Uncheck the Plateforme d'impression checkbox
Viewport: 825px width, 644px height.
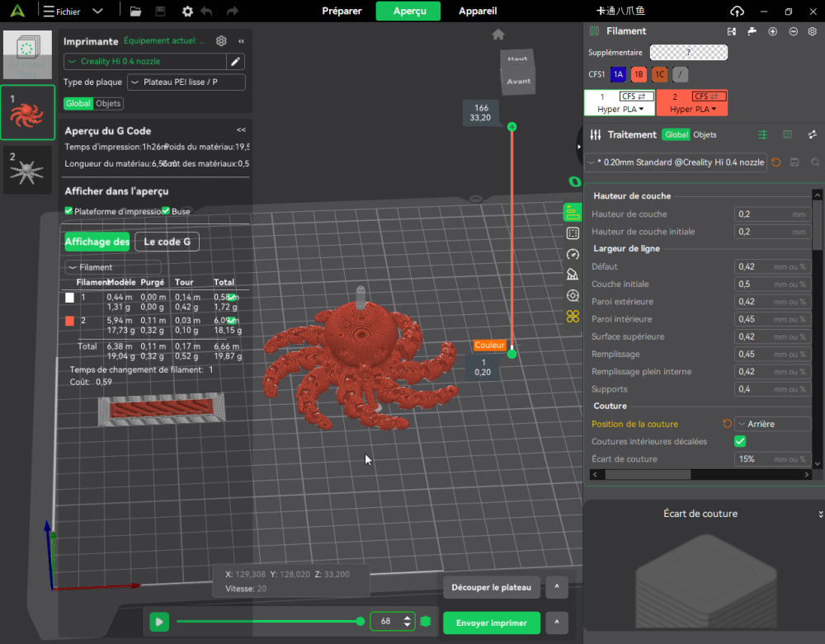tap(68, 211)
